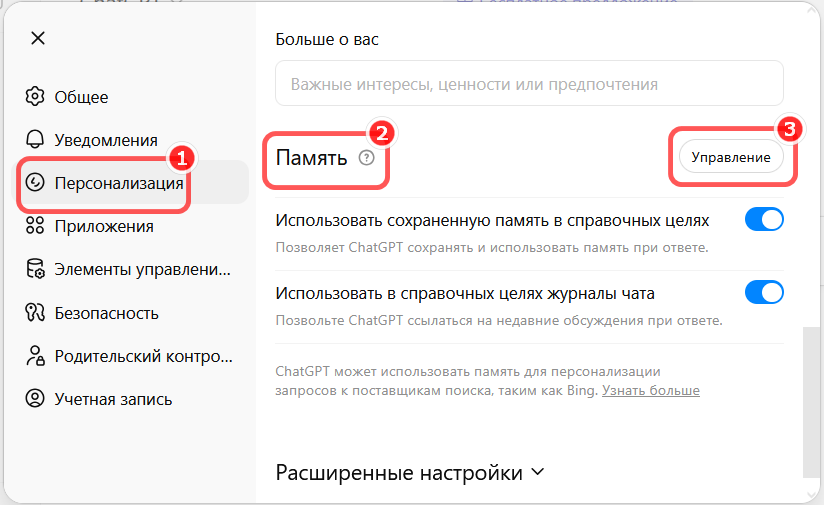Click the help question mark beside Память
The width and height of the screenshot is (824, 505).
366,157
